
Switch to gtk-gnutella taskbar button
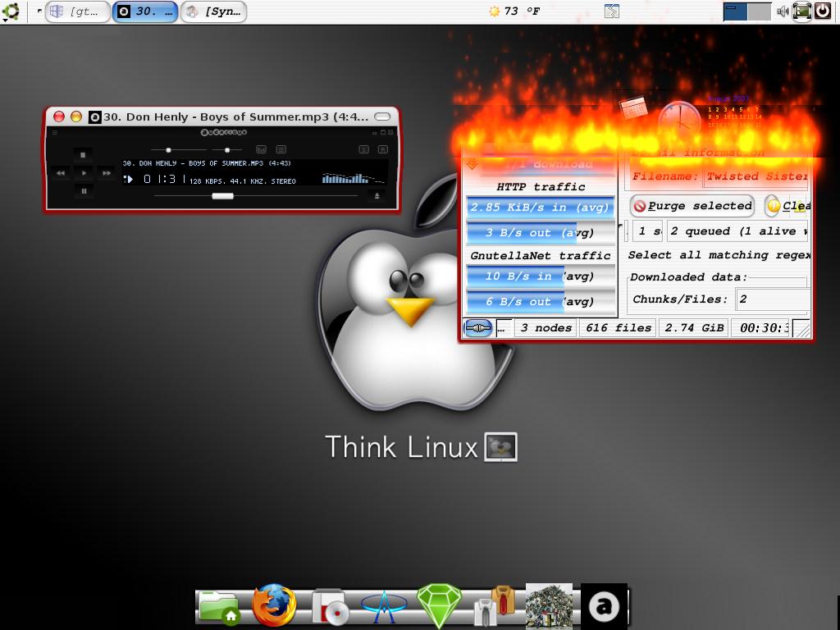(77, 11)
